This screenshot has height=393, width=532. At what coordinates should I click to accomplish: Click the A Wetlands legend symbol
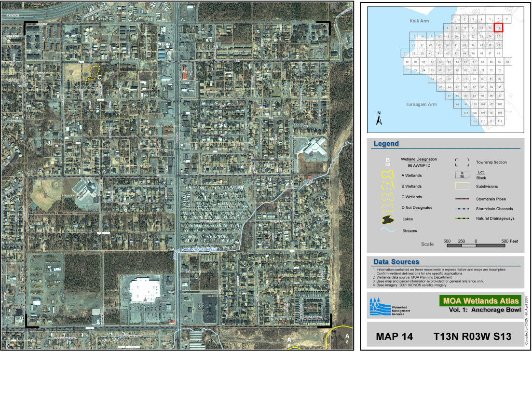[388, 176]
